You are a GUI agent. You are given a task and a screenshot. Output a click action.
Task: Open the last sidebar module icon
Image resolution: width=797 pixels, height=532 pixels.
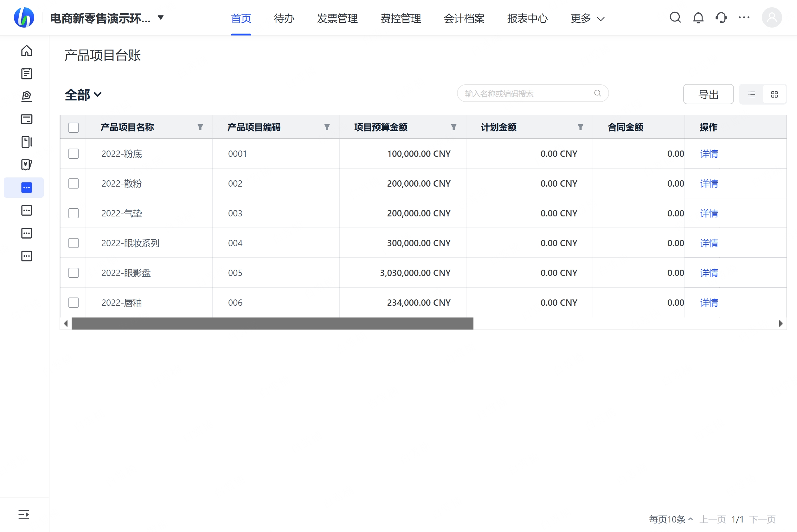pos(27,256)
